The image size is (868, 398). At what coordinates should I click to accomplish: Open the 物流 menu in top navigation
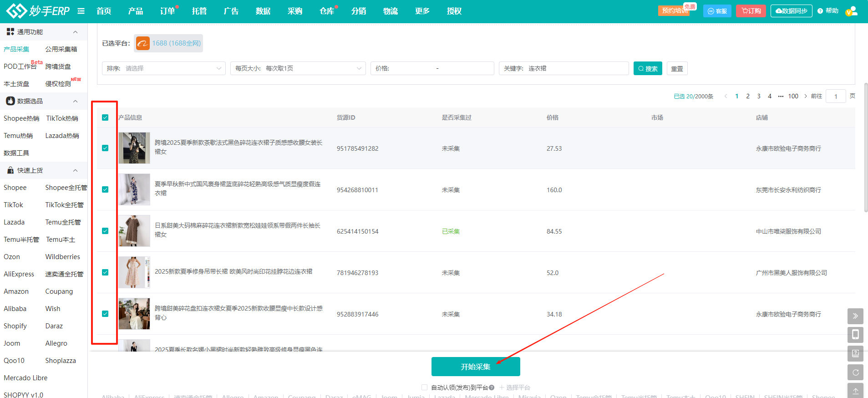(391, 11)
